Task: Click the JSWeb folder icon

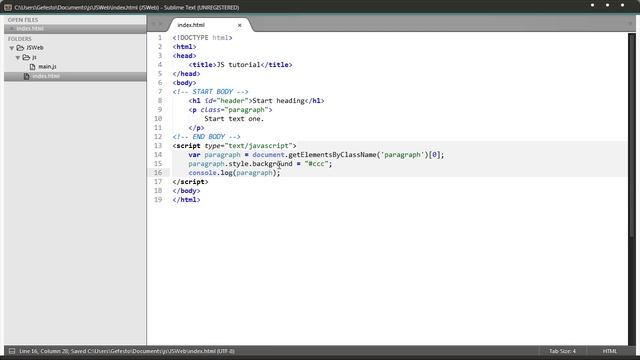Action: click(x=20, y=48)
